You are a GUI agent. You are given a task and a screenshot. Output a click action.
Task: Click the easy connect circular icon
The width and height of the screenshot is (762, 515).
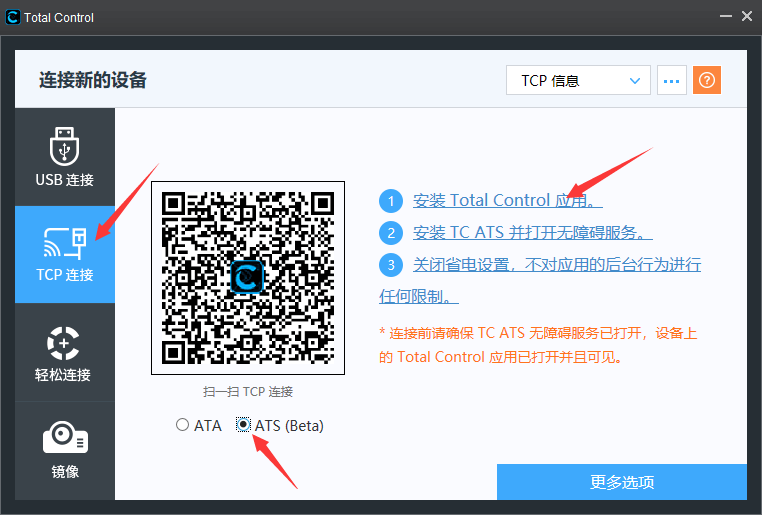pyautogui.click(x=63, y=343)
